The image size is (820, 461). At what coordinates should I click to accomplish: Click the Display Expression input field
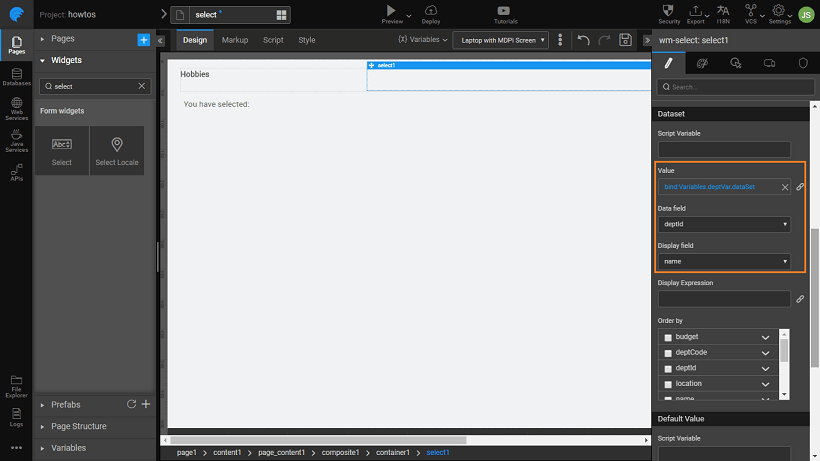(724, 298)
